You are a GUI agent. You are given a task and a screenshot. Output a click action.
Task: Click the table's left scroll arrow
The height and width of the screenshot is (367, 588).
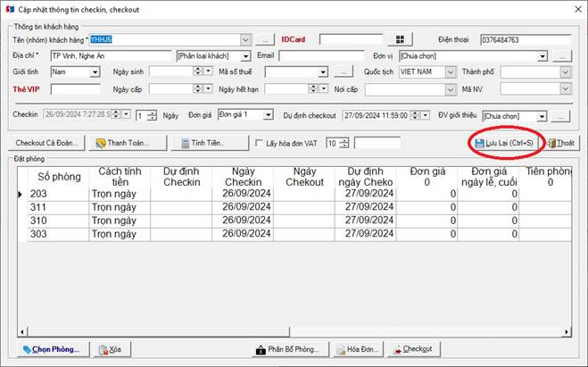(x=22, y=331)
